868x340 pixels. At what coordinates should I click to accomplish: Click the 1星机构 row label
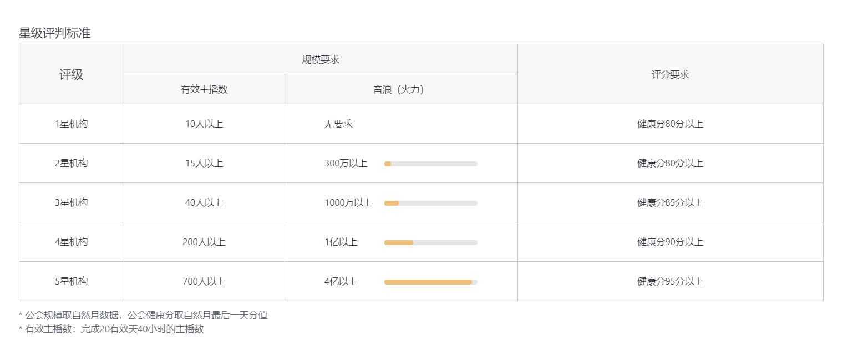click(x=72, y=124)
